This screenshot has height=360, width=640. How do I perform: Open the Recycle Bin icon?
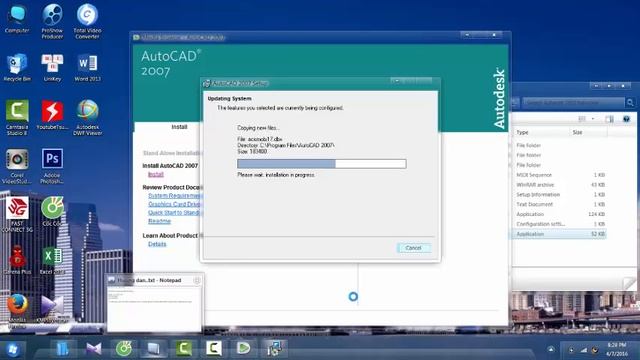click(x=17, y=67)
